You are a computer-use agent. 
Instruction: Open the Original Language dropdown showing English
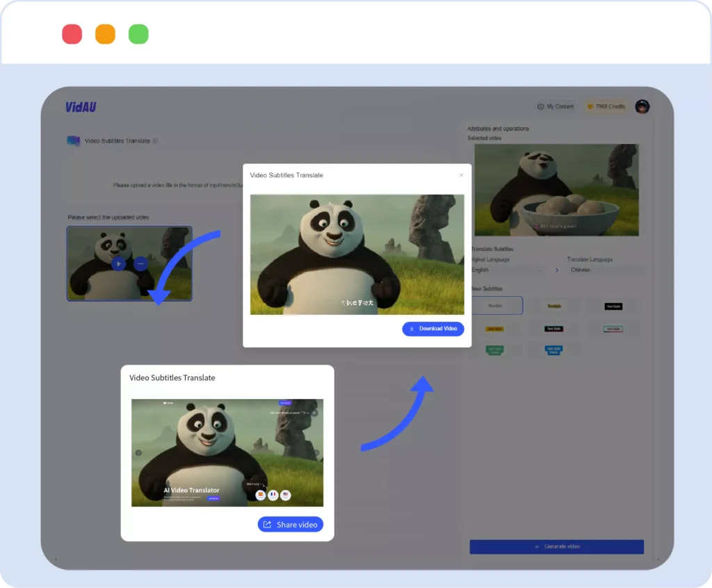(507, 270)
